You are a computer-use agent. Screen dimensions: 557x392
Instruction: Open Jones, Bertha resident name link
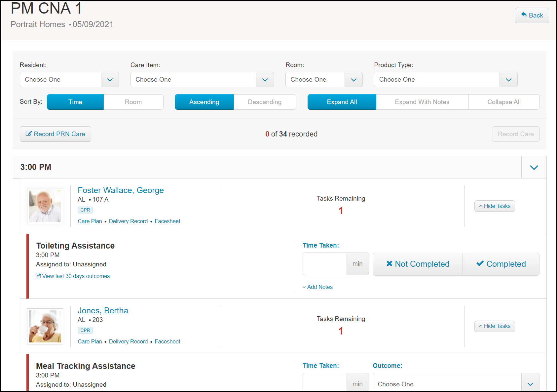tap(103, 310)
